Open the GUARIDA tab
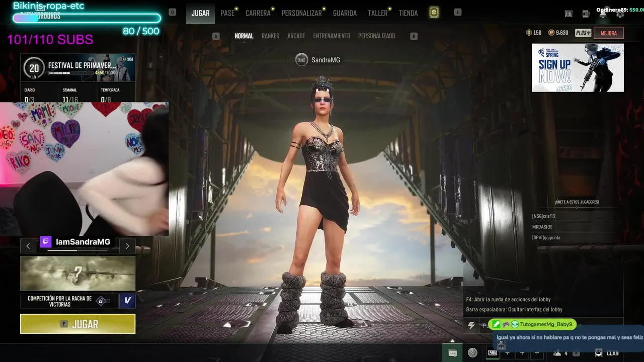 click(345, 13)
